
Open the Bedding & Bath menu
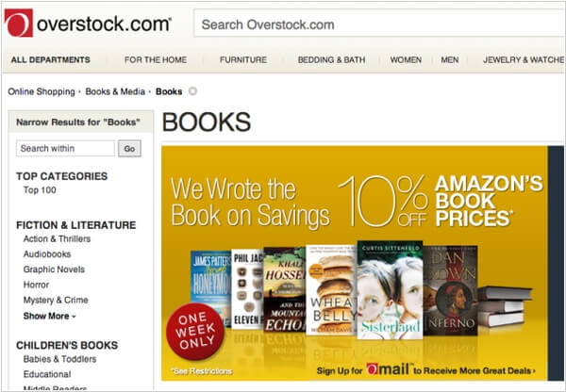331,60
